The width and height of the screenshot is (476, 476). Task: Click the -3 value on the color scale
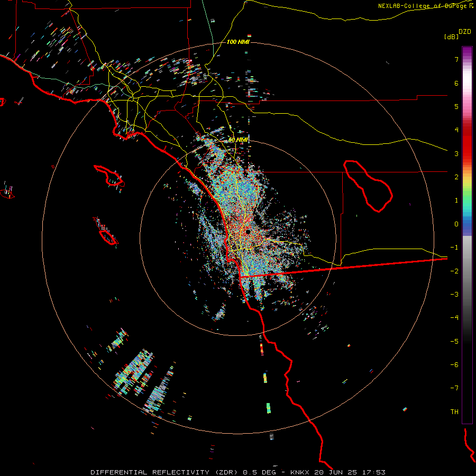(454, 295)
